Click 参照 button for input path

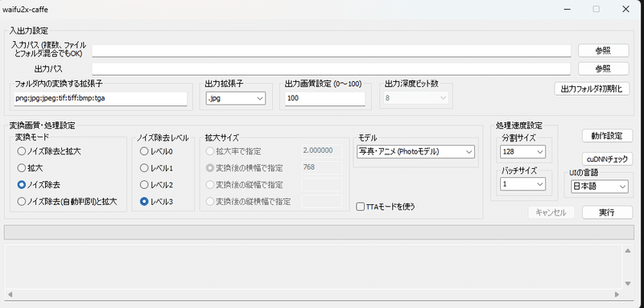pos(603,51)
